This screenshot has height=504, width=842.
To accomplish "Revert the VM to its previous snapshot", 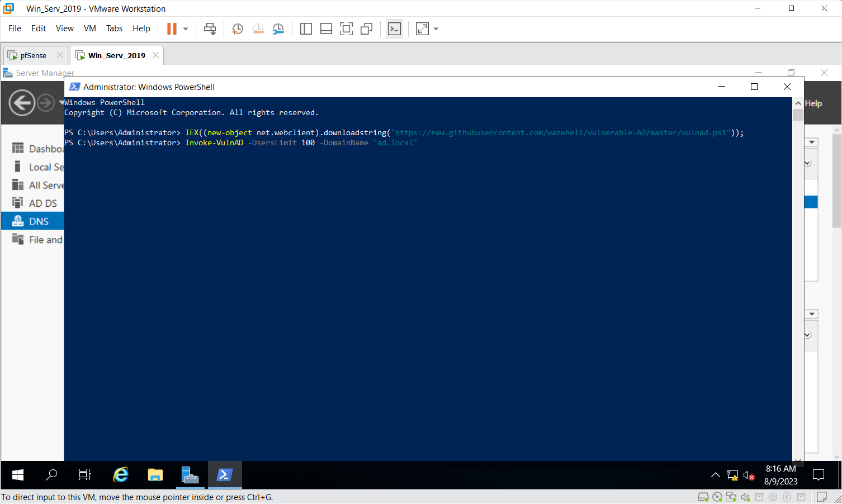I will coord(258,28).
